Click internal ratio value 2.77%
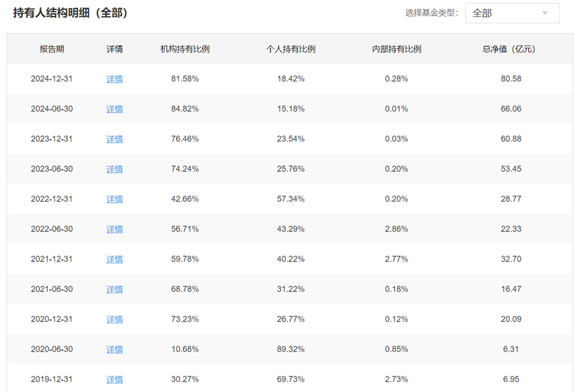Image resolution: width=582 pixels, height=392 pixels. pos(396,259)
